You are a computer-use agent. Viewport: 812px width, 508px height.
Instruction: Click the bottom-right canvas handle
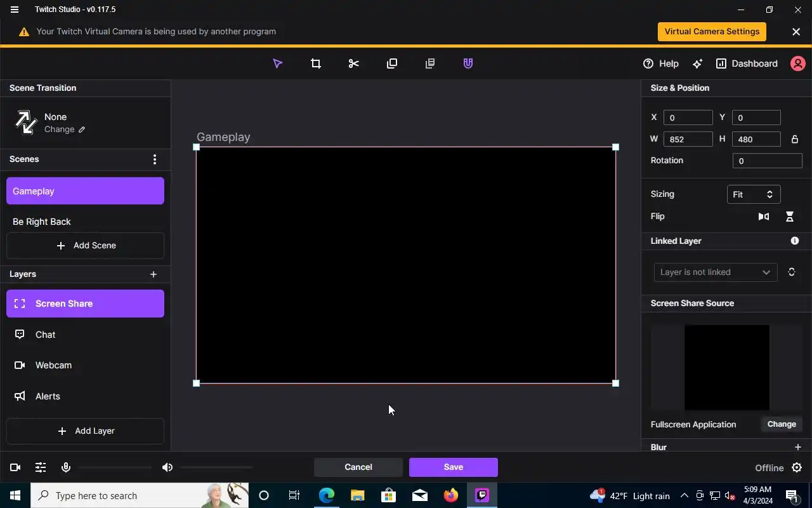pyautogui.click(x=615, y=383)
